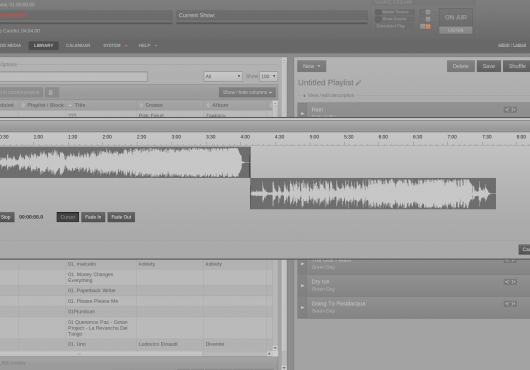Click the 4:00 marker on timeline ruler

pyautogui.click(x=245, y=137)
